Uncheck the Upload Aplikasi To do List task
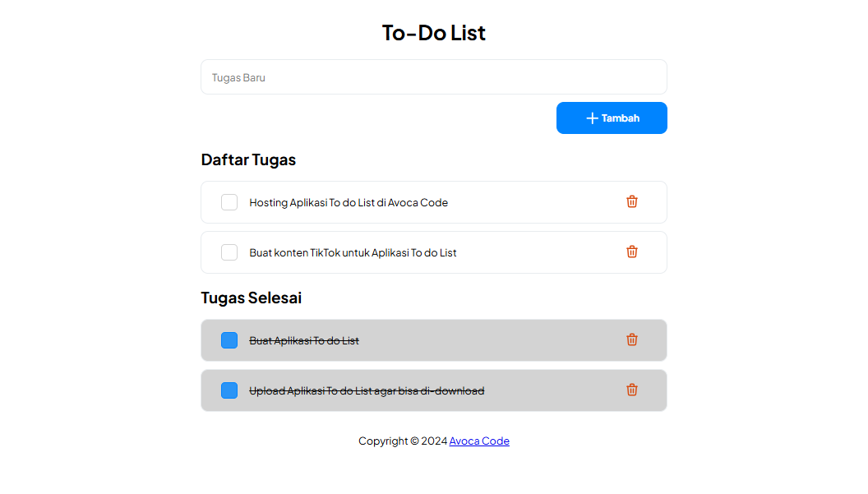 (x=229, y=390)
